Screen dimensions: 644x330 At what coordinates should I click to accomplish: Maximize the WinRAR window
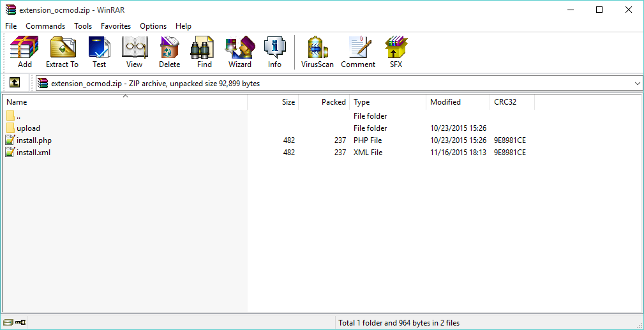point(599,10)
